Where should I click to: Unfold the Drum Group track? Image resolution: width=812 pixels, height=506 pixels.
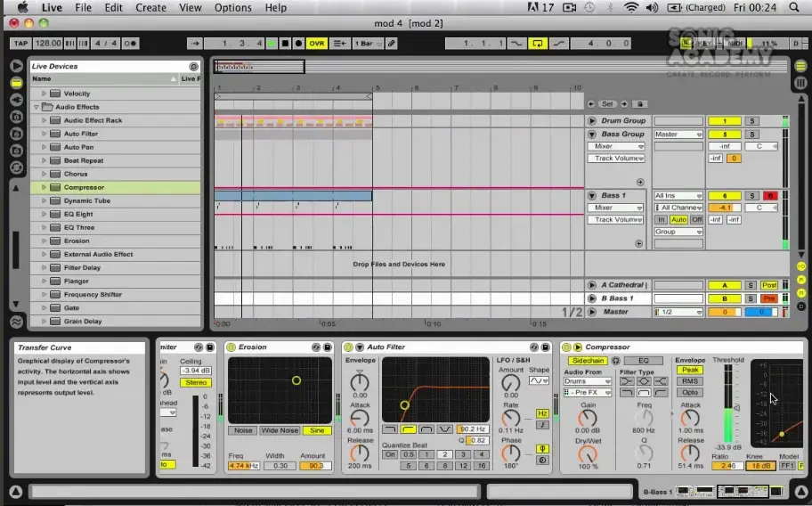click(592, 120)
